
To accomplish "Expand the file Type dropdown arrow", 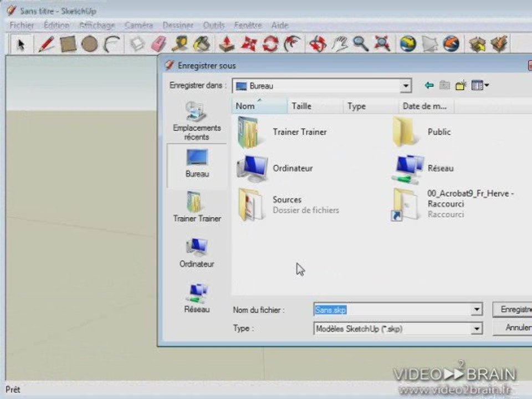I will pos(477,329).
